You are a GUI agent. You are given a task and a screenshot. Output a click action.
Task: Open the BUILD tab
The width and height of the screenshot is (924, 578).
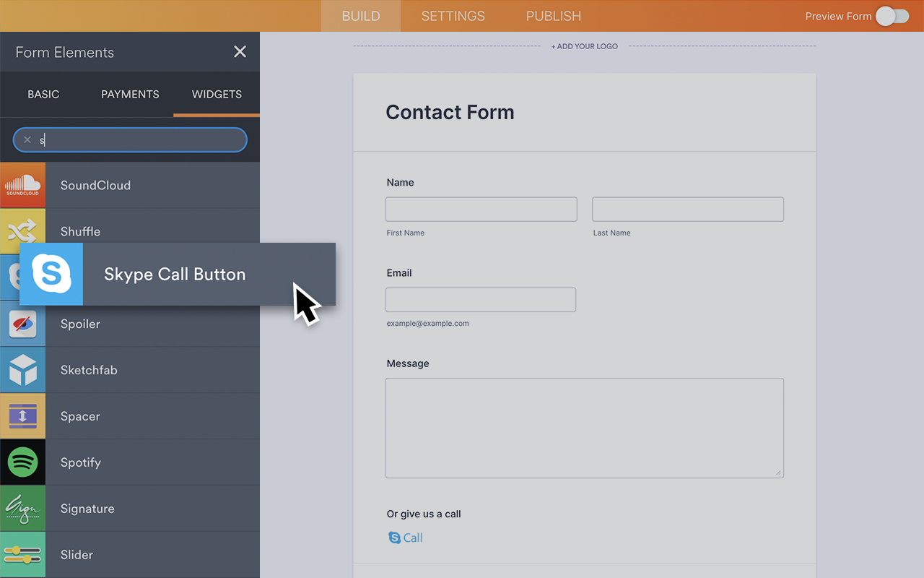click(361, 16)
